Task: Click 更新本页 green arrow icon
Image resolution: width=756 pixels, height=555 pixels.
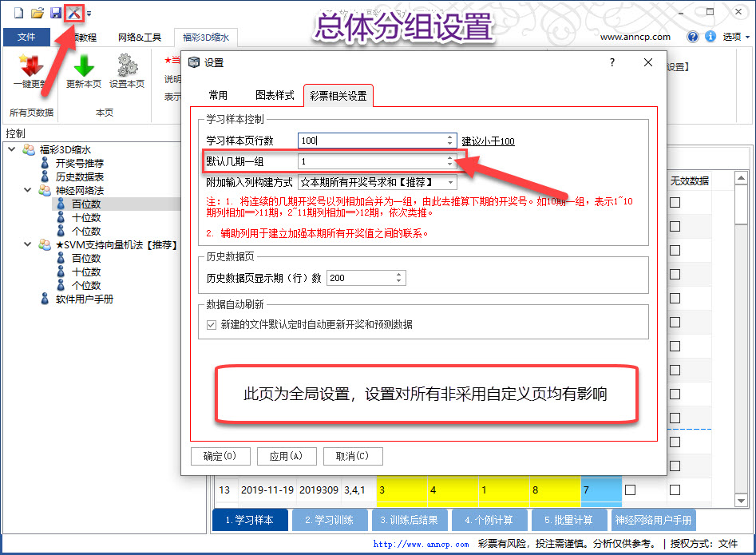Action: (x=84, y=65)
